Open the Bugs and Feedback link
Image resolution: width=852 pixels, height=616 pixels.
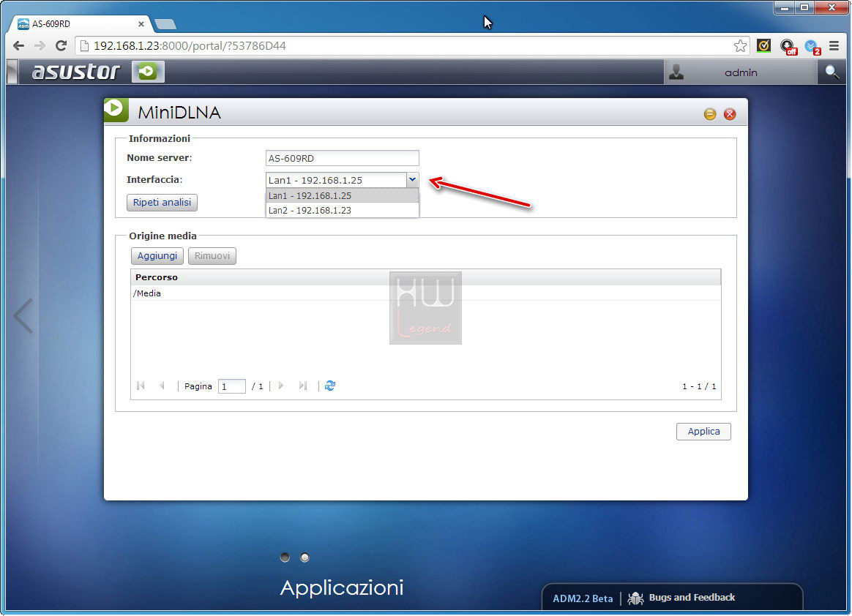tap(692, 598)
